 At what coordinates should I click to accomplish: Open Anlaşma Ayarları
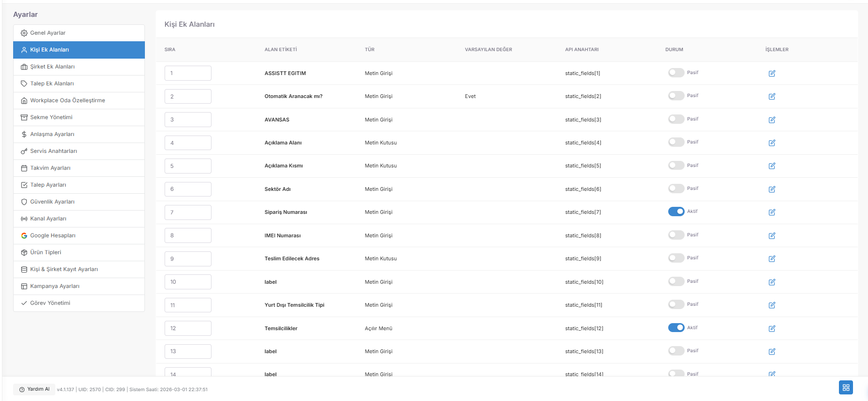pos(79,134)
